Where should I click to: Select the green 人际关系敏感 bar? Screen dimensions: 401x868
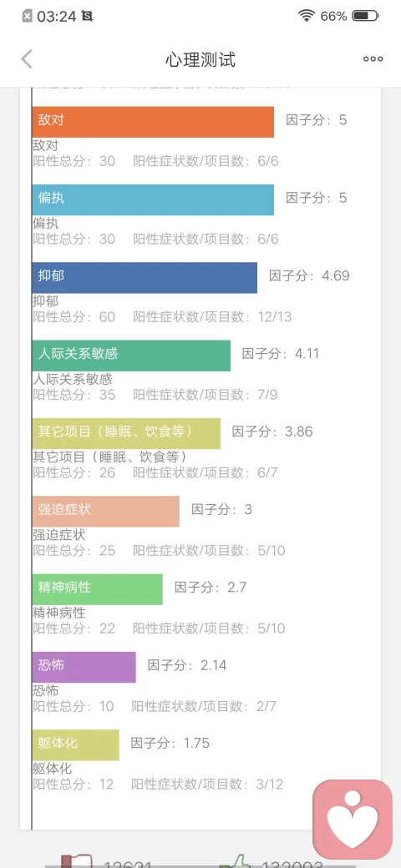pyautogui.click(x=131, y=356)
